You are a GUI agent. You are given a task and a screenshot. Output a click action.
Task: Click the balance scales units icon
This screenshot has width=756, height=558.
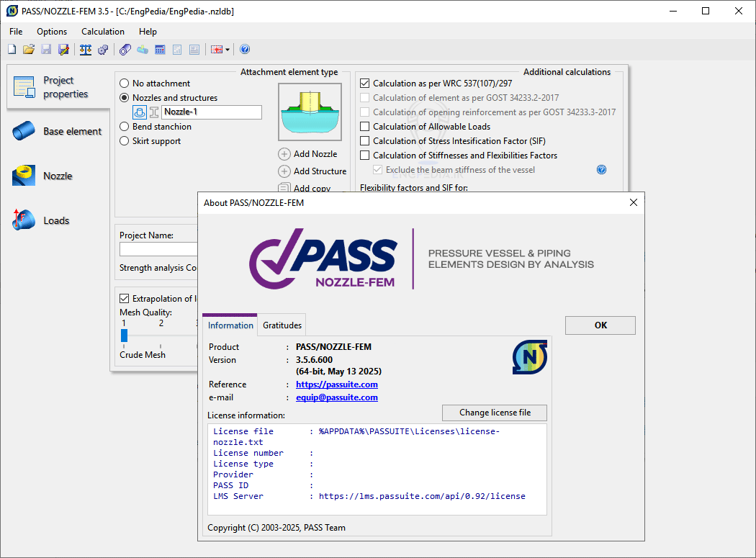pos(86,50)
